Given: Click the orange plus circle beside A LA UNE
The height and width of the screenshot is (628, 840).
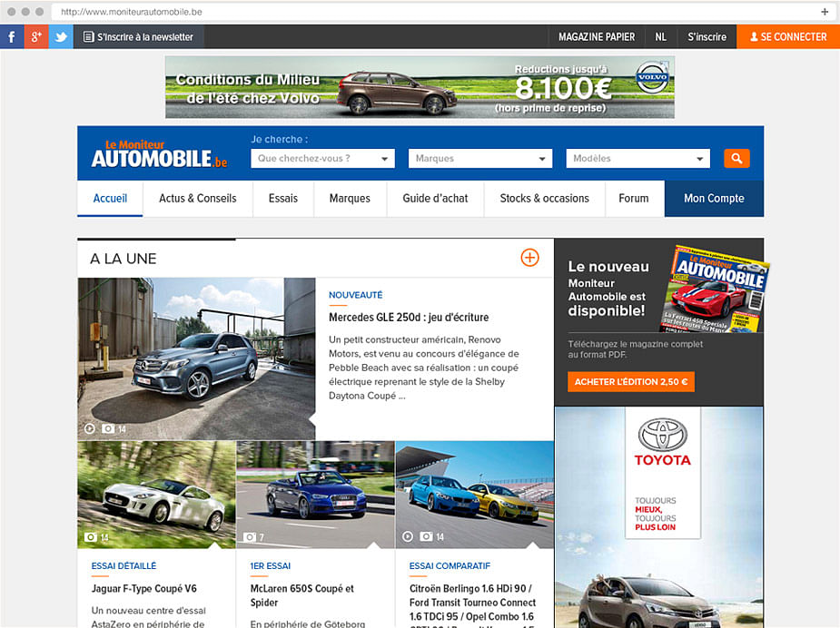Looking at the screenshot, I should pyautogui.click(x=529, y=258).
